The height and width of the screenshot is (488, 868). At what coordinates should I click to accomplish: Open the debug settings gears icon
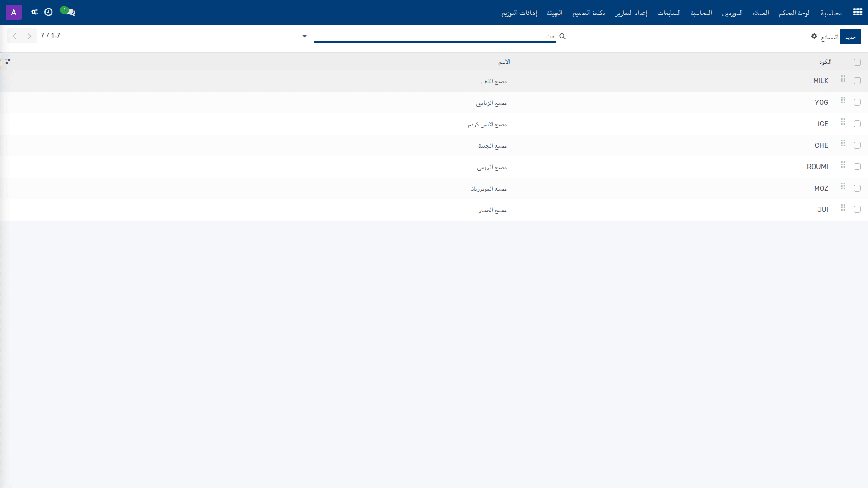pos(34,12)
